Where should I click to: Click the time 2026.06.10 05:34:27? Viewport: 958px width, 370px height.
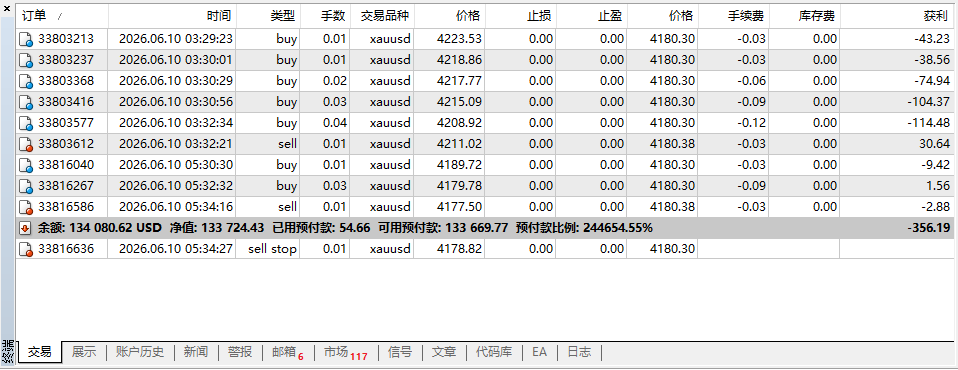tap(176, 249)
